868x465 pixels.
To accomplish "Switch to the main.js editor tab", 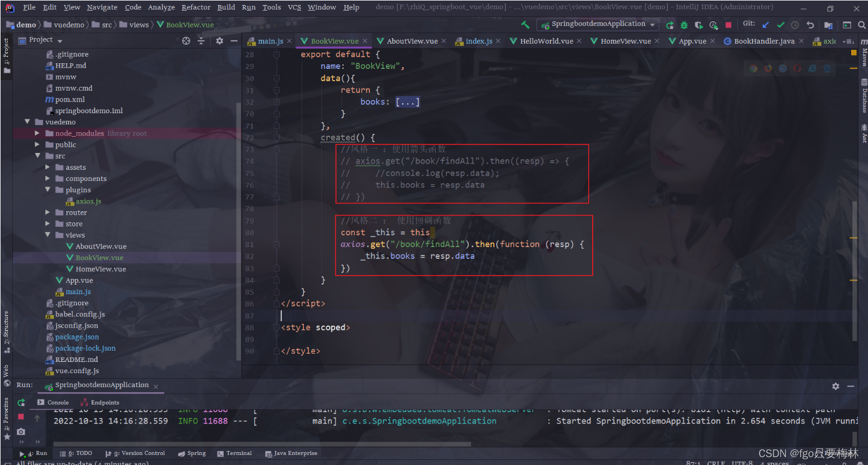I will 270,41.
